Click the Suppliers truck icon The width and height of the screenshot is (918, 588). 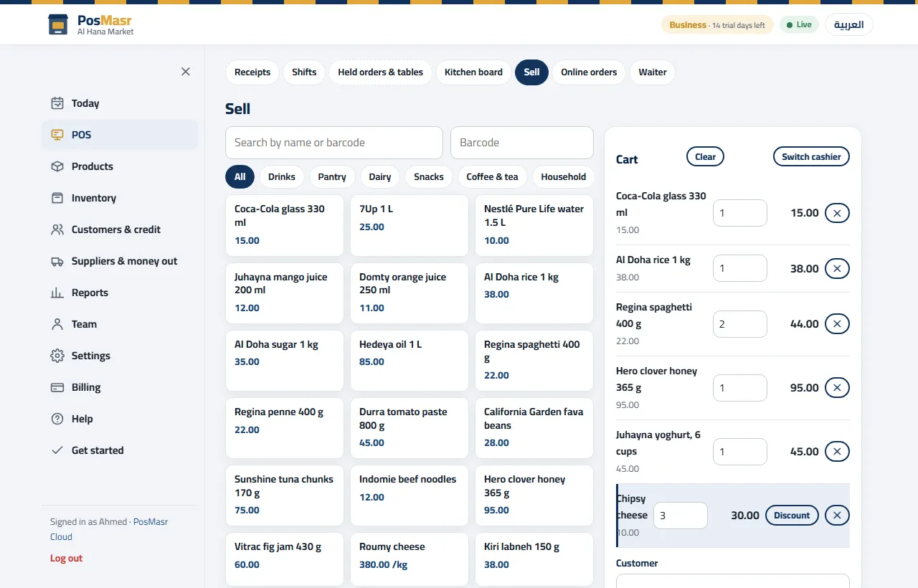tap(57, 261)
